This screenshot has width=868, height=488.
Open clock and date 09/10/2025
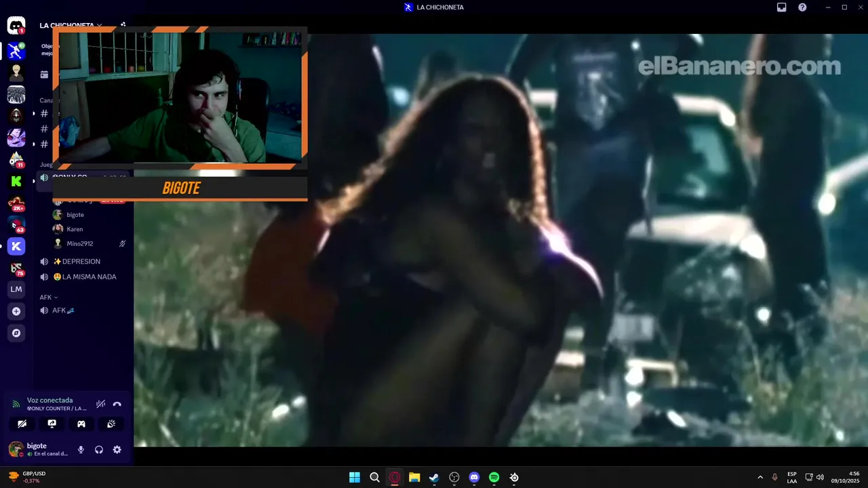click(846, 477)
